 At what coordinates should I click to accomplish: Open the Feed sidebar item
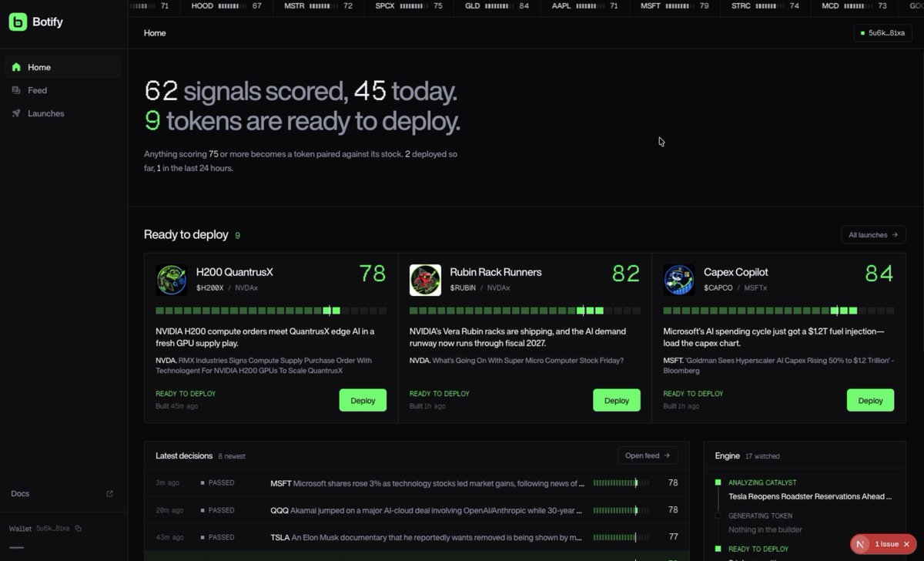pyautogui.click(x=63, y=90)
